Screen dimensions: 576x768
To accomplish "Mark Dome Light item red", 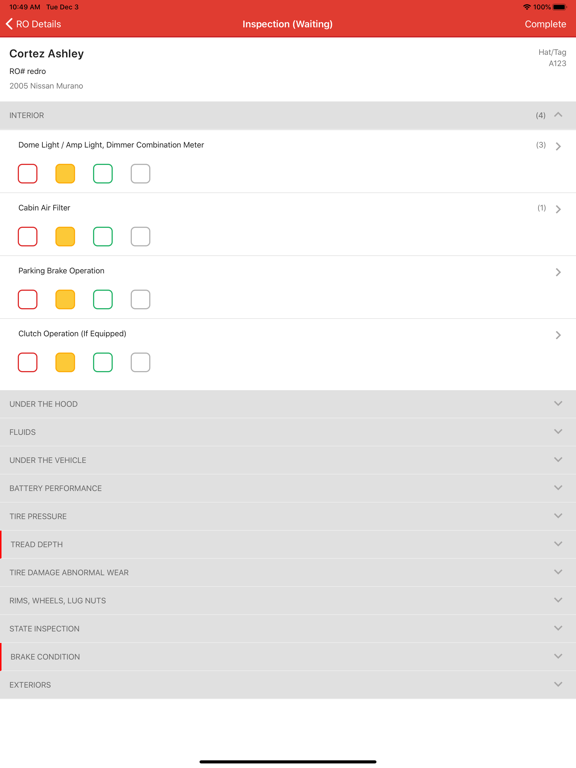I will tap(27, 174).
